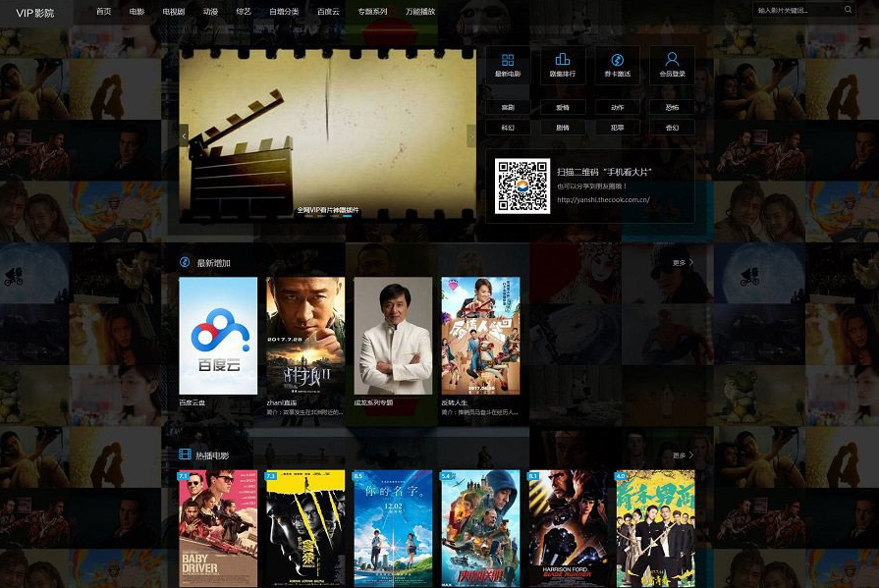
Task: Select the active banner indicator dot
Action: tap(347, 216)
